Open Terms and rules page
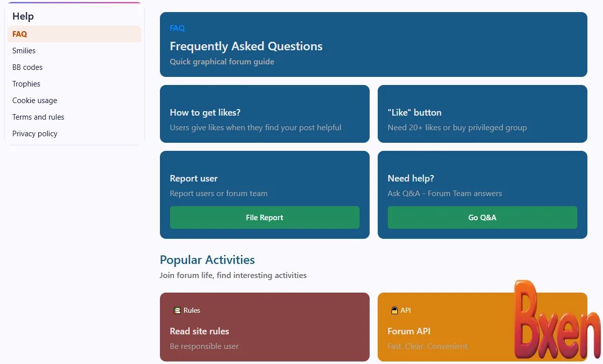Screen dimensions: 603x364 pos(38,117)
